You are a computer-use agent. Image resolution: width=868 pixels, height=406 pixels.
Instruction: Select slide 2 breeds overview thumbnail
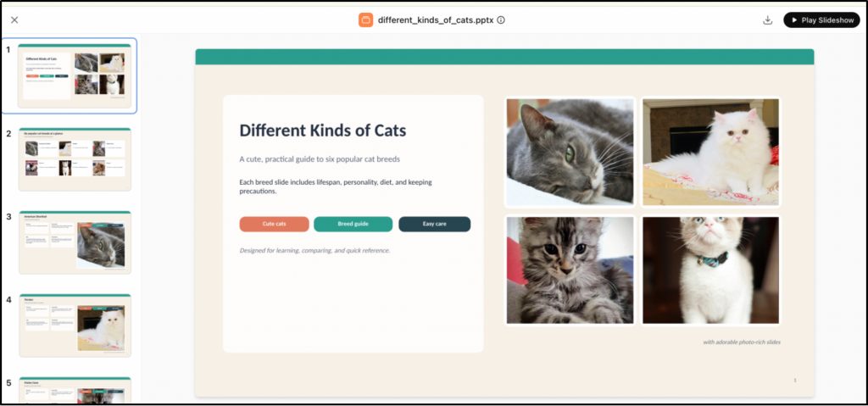click(x=75, y=159)
